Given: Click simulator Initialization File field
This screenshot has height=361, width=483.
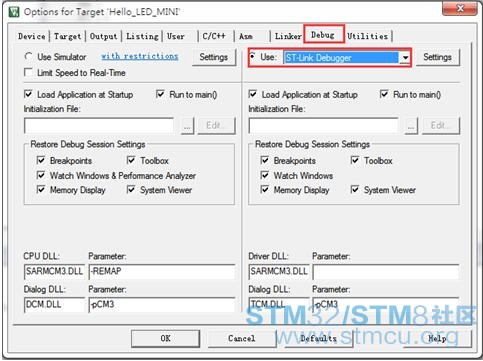Looking at the screenshot, I should coord(99,126).
